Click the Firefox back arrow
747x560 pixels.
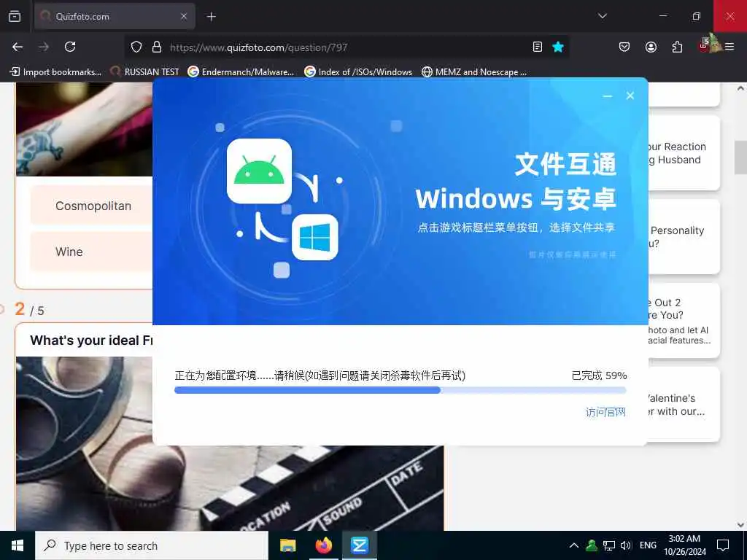click(x=18, y=47)
